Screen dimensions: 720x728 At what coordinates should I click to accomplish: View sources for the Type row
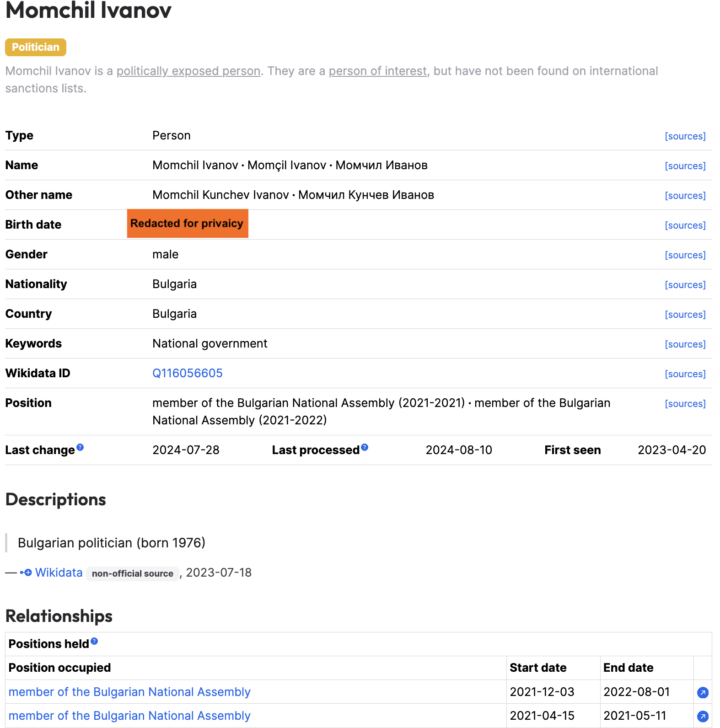685,136
